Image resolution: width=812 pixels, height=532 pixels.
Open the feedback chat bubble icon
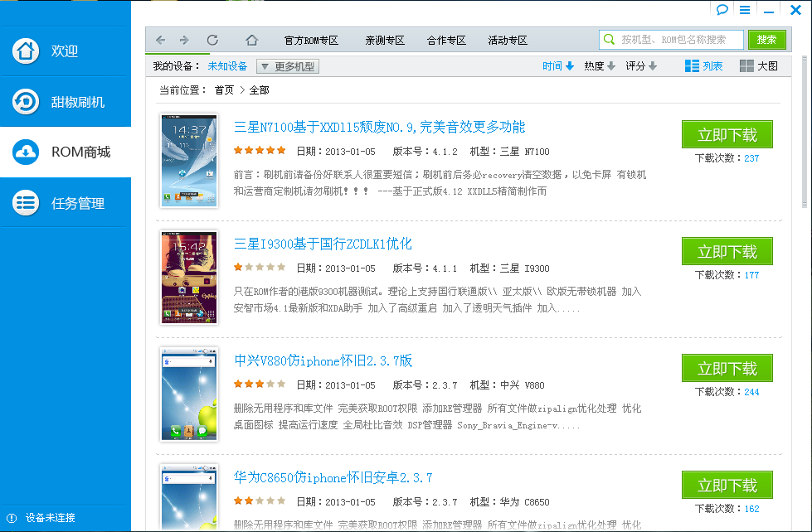coord(722,10)
